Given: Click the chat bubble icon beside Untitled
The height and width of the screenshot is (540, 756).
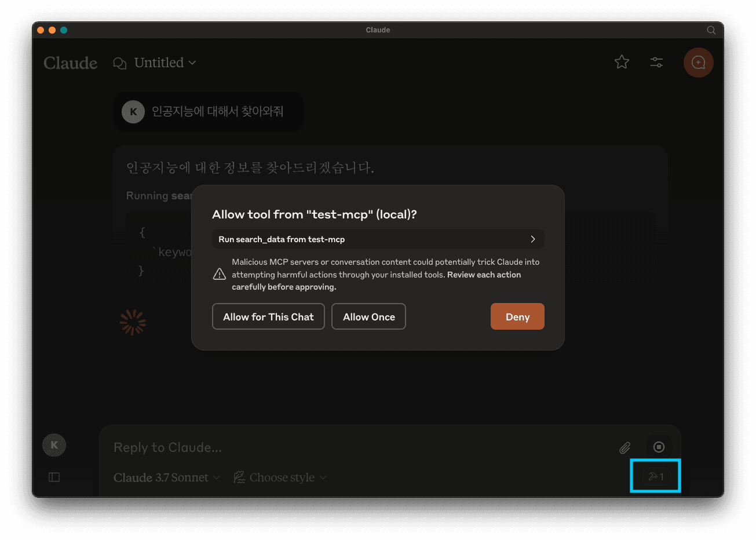Looking at the screenshot, I should tap(120, 63).
